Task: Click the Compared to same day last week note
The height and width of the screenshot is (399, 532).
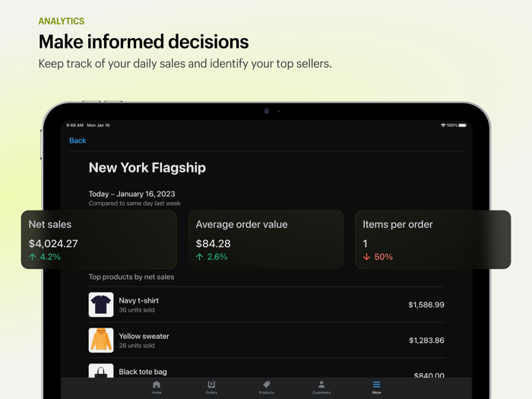Action: point(135,203)
